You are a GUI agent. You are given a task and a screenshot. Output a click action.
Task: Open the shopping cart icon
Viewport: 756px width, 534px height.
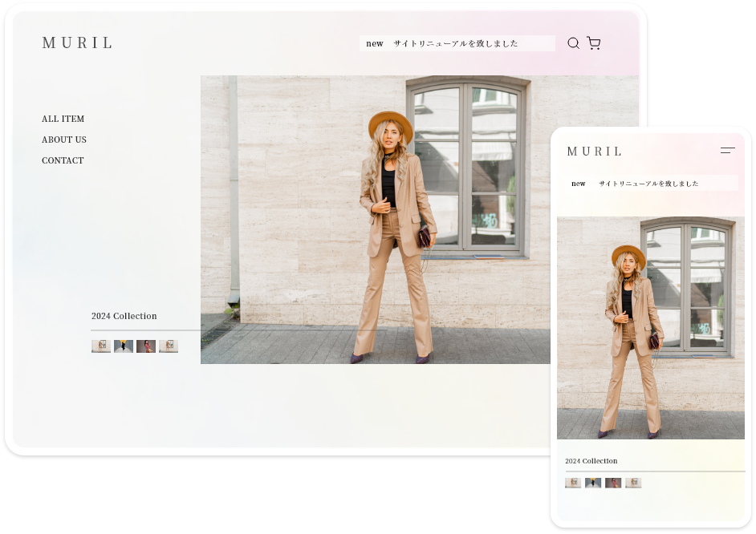tap(594, 43)
